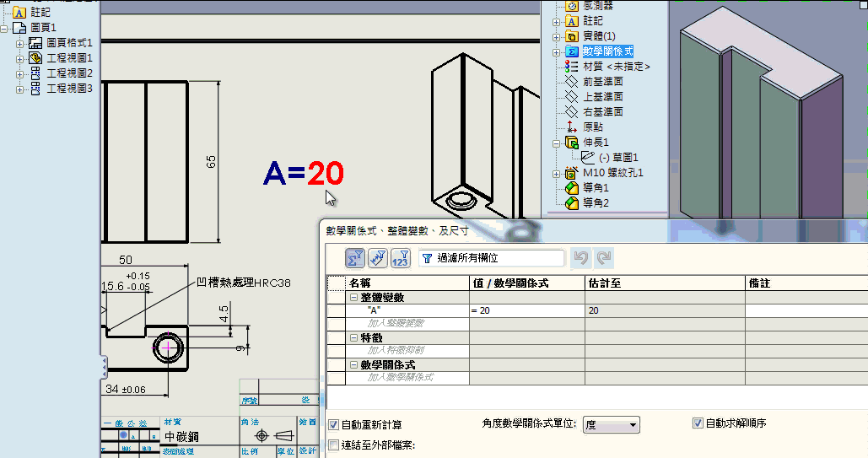Open the 角度數學關係式單位 dropdown
The height and width of the screenshot is (458, 868).
click(611, 425)
